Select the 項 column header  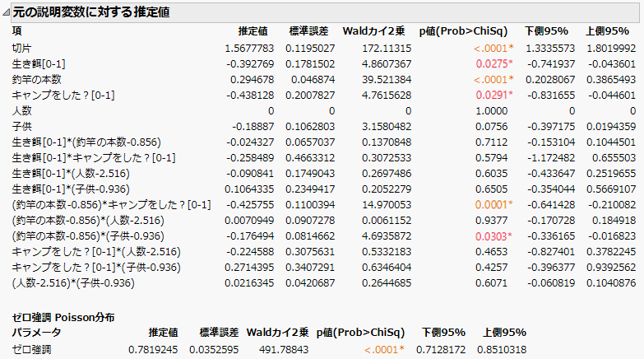(16, 30)
